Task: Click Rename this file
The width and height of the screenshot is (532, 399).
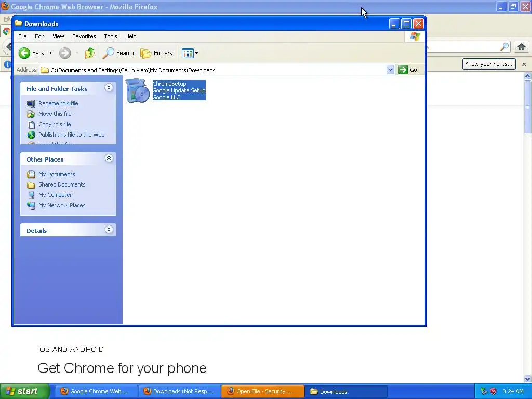Action: (58, 103)
